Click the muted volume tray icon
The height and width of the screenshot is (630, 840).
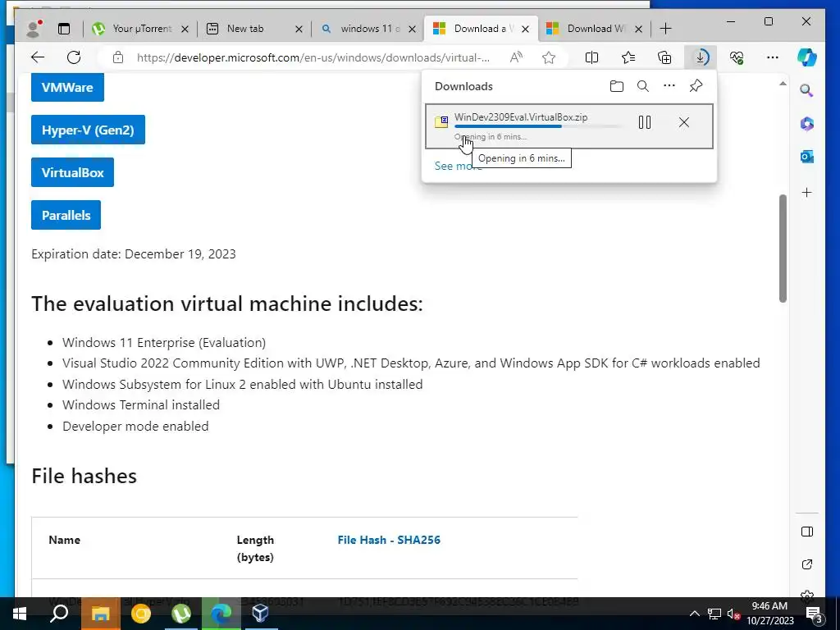point(733,614)
